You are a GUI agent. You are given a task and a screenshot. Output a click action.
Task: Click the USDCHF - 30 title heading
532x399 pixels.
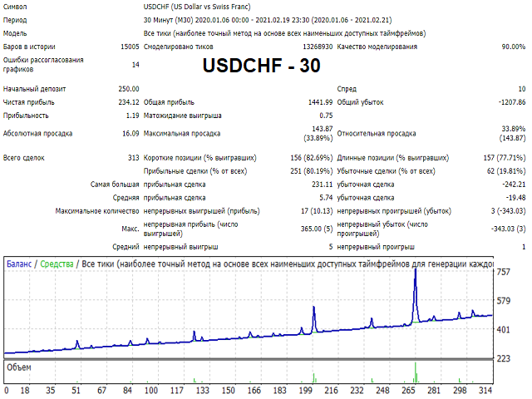coord(261,66)
